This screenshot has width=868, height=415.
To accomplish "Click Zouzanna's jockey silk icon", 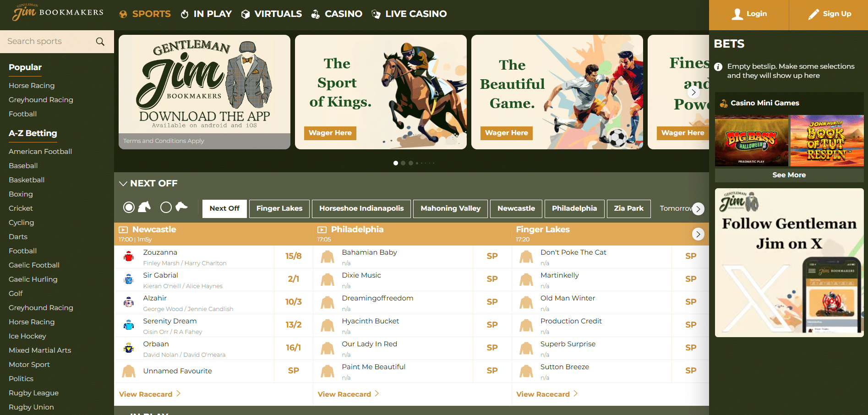I will point(129,257).
